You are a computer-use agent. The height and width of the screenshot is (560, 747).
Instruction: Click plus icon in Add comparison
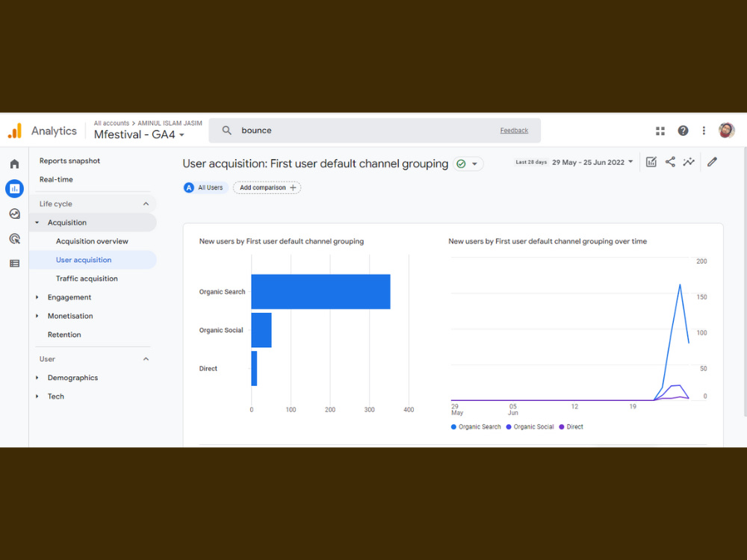point(293,187)
